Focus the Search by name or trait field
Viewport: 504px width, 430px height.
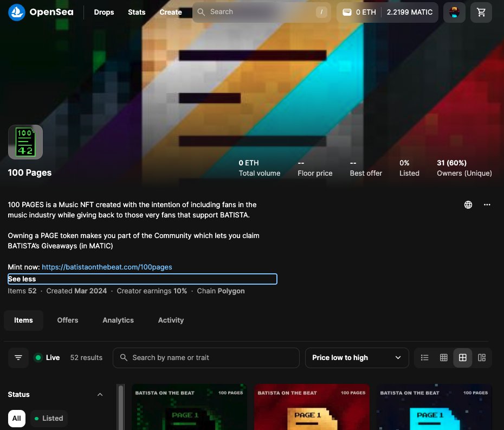[206, 358]
